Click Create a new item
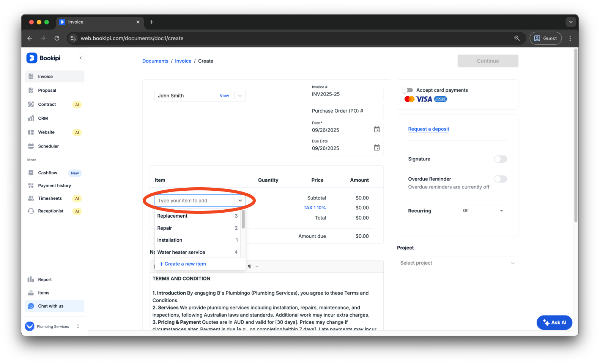 coord(183,264)
